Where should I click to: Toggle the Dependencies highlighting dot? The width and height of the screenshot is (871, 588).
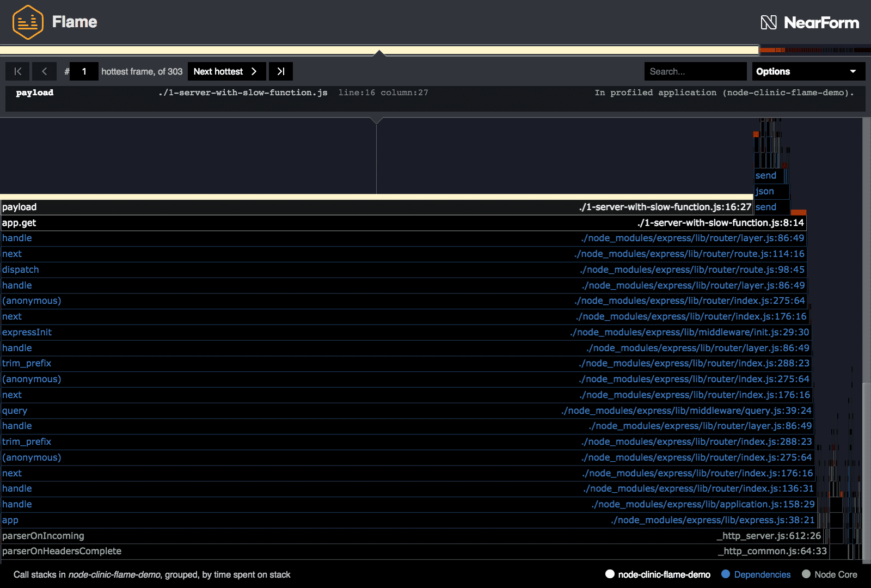pyautogui.click(x=725, y=574)
